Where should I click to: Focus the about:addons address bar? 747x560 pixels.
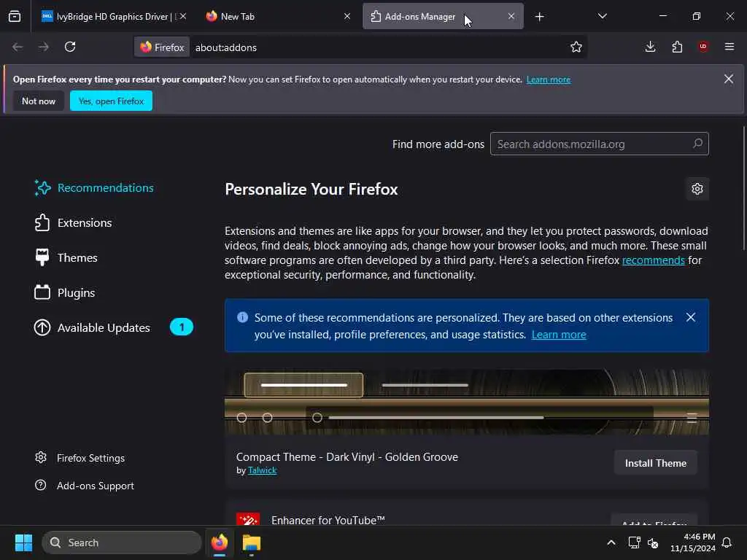click(376, 47)
